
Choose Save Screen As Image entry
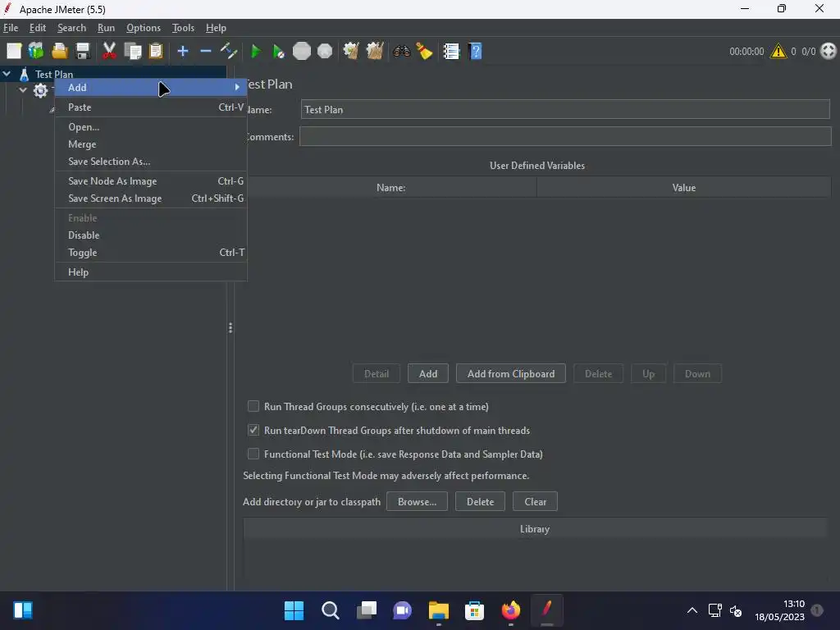(x=151, y=199)
